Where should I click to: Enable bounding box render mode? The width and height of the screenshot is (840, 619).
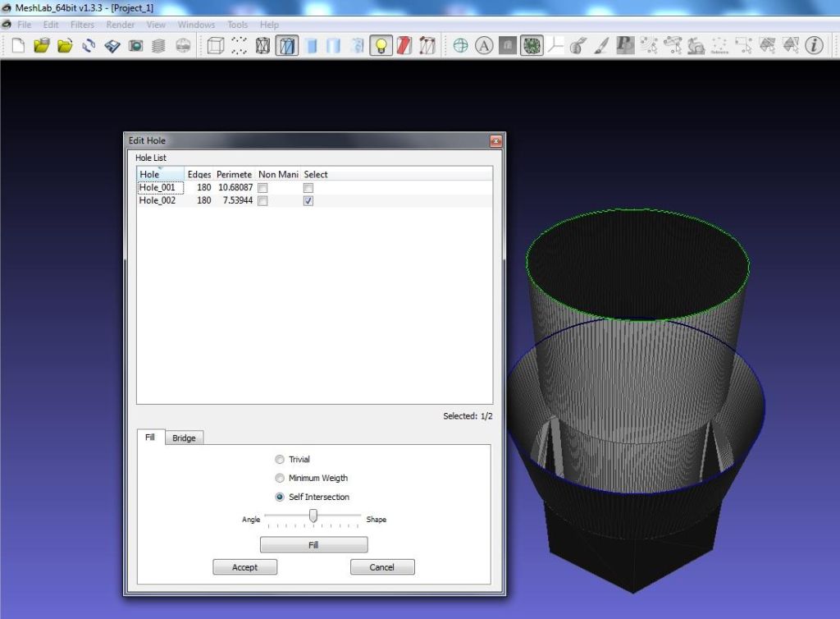[216, 46]
